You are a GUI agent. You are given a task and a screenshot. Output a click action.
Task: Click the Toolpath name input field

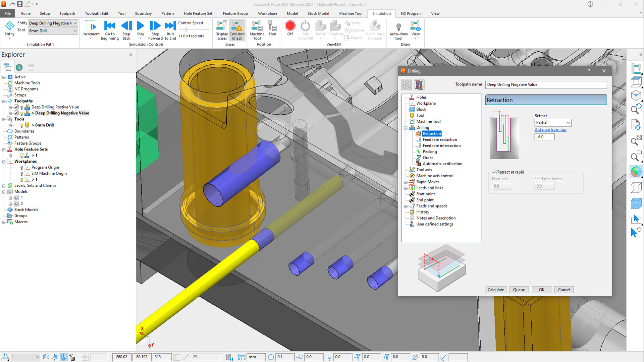tap(546, 84)
